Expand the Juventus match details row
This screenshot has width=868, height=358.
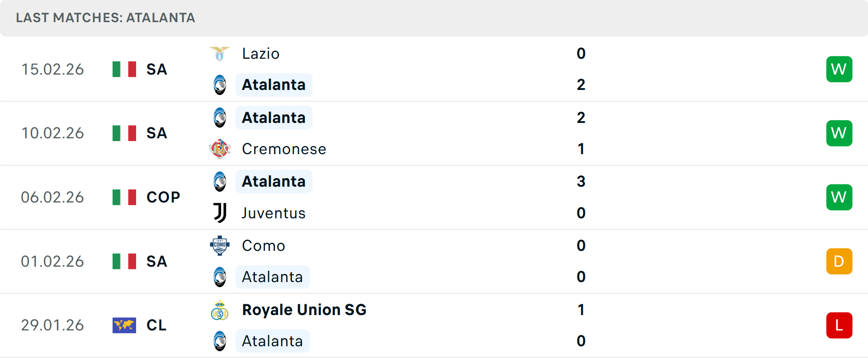click(x=434, y=197)
